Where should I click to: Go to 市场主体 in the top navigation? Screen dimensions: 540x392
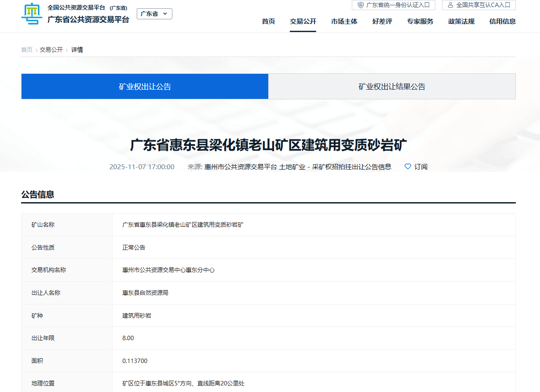[344, 21]
